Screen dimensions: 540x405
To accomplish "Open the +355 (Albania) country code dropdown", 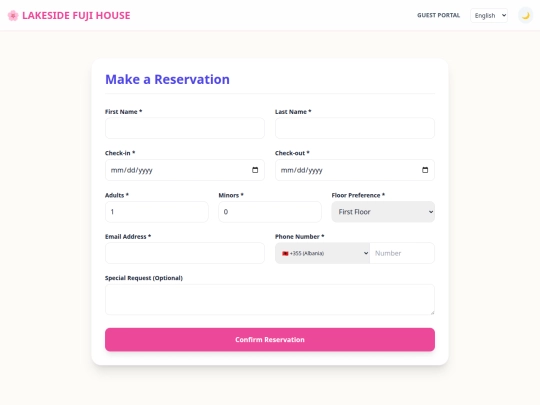I will (322, 253).
